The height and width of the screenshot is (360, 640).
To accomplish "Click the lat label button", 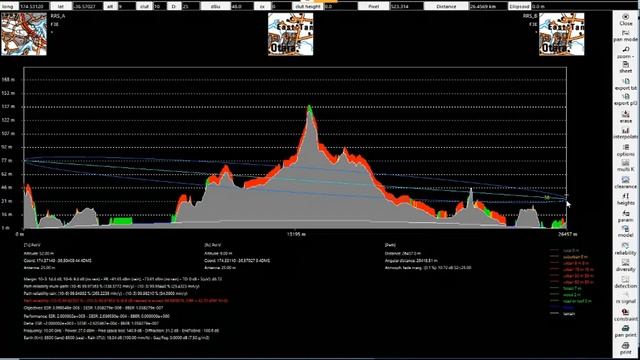I will [x=61, y=7].
